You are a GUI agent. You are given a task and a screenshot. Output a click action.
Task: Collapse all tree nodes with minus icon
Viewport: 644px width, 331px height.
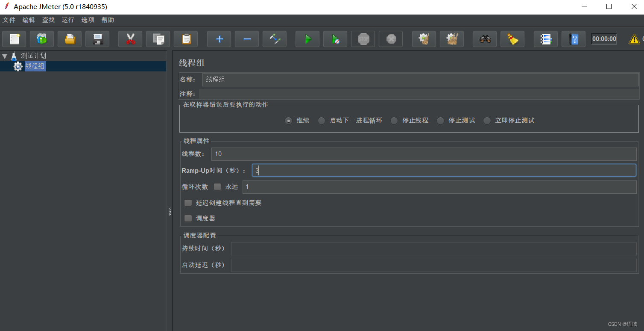coord(247,39)
